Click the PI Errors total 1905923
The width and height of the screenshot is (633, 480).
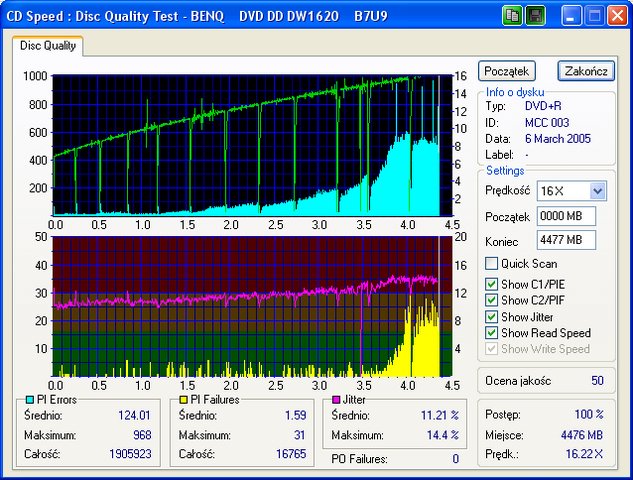coord(130,454)
